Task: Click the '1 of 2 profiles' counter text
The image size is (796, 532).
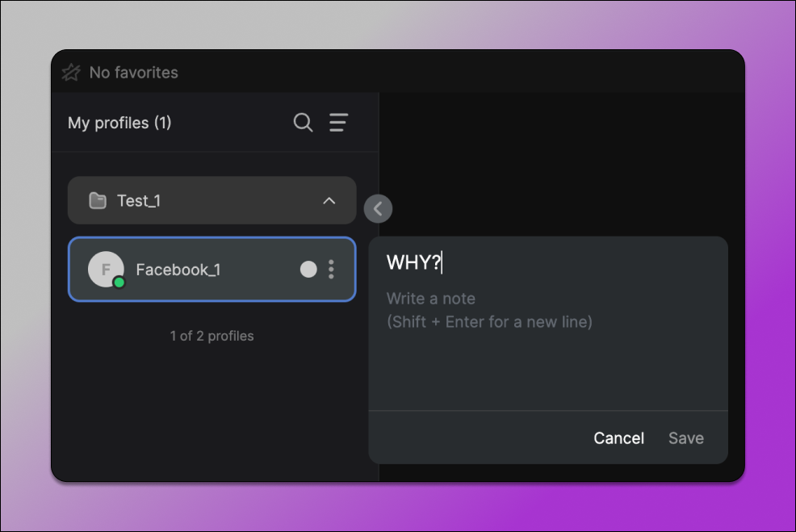Action: tap(212, 336)
